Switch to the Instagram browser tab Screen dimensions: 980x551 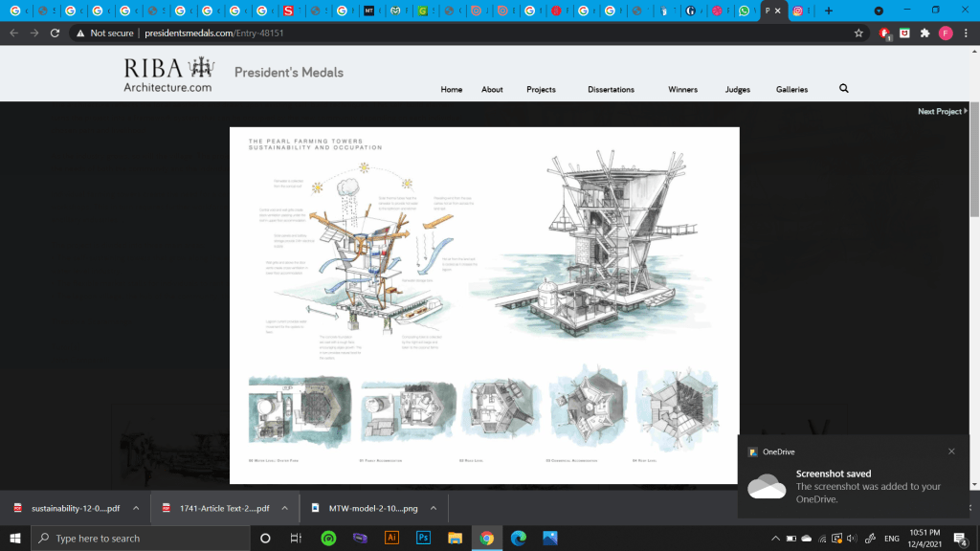(x=797, y=11)
